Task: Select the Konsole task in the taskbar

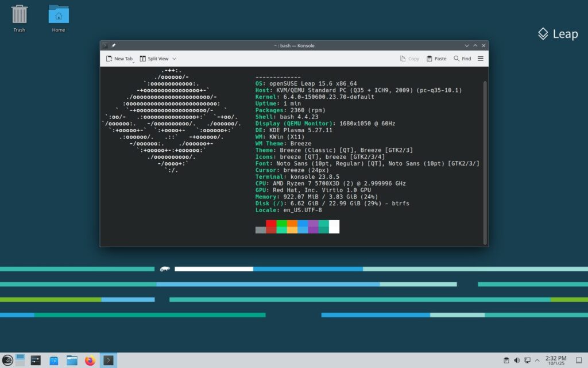Action: click(108, 360)
